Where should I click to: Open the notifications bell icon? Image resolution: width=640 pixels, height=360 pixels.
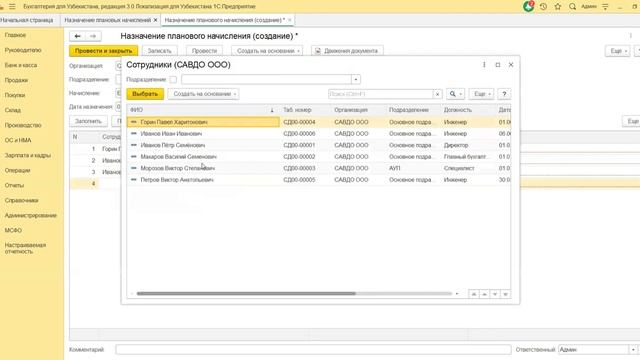pos(529,6)
